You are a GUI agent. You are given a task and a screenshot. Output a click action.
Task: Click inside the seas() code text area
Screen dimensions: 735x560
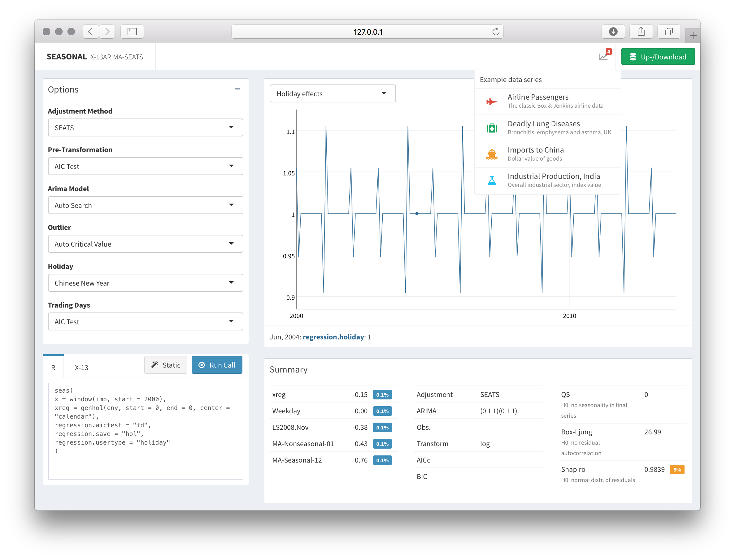pos(146,431)
